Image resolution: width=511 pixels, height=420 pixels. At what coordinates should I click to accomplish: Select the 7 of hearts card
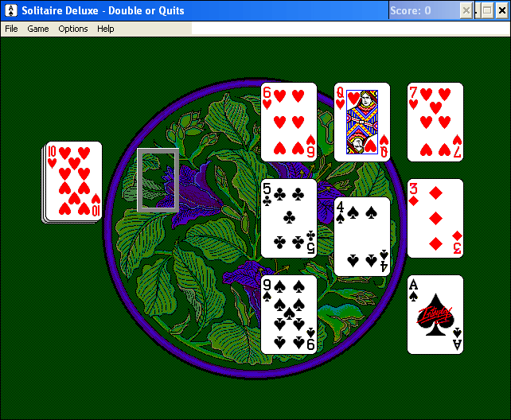click(x=435, y=122)
